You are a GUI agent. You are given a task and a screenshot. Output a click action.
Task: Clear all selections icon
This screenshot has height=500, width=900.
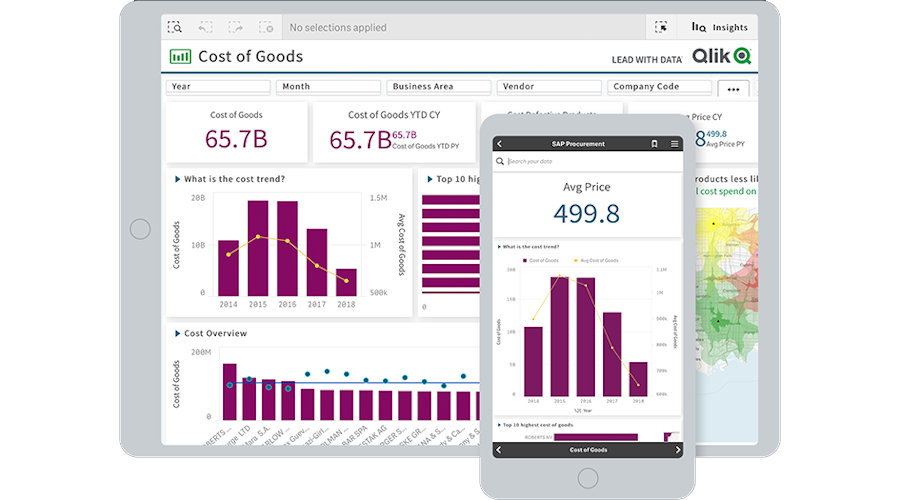[265, 28]
